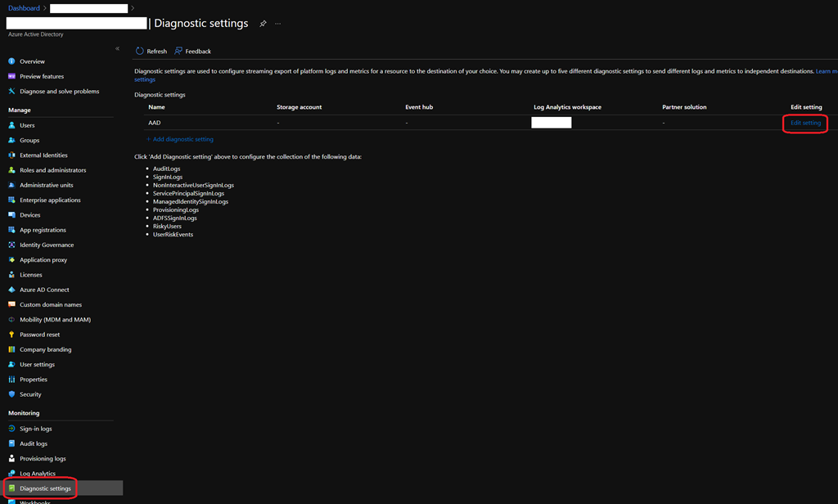
Task: Click the Enterprise applications icon
Action: click(11, 200)
